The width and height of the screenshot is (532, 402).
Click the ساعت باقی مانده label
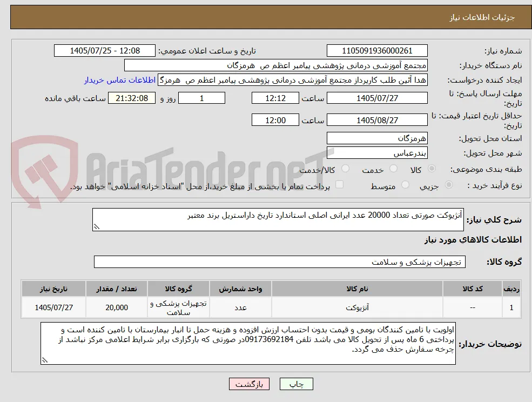(x=75, y=98)
